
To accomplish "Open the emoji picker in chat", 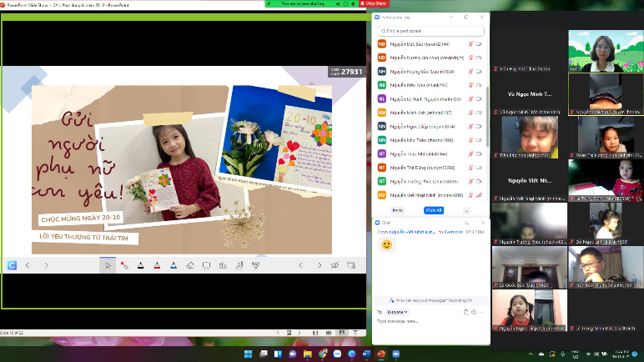I will click(x=473, y=312).
